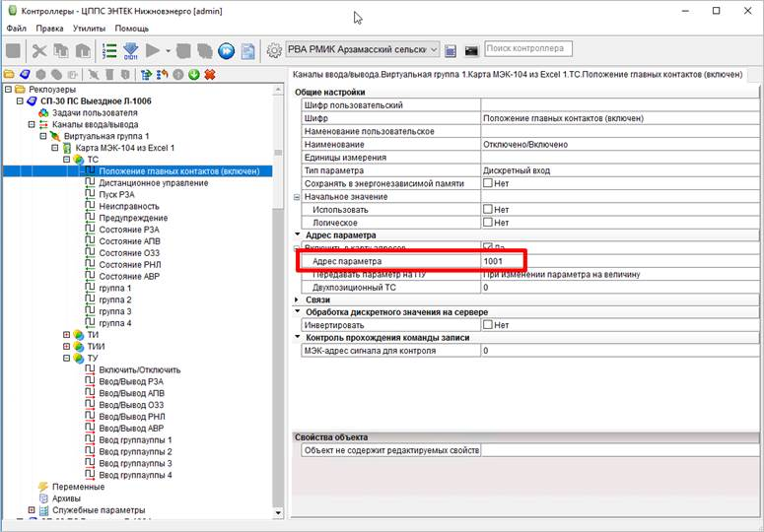Open the play button dropdown arrow

point(169,50)
